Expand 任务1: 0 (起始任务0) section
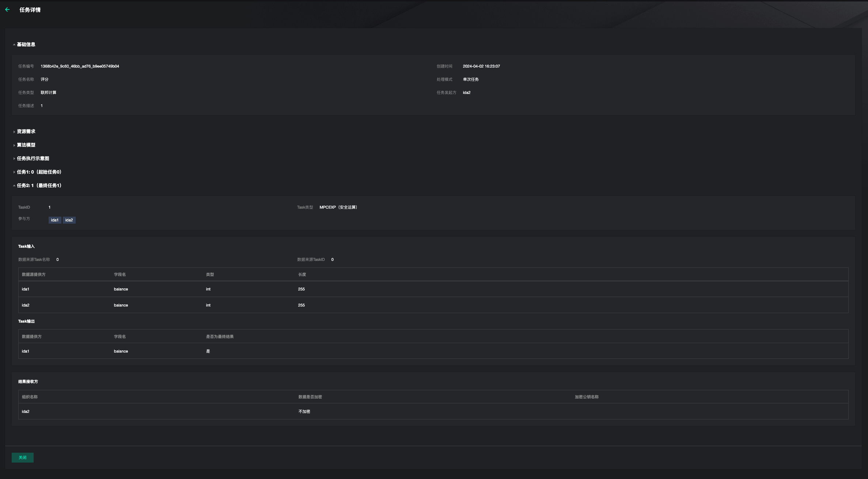868x479 pixels. tap(39, 172)
